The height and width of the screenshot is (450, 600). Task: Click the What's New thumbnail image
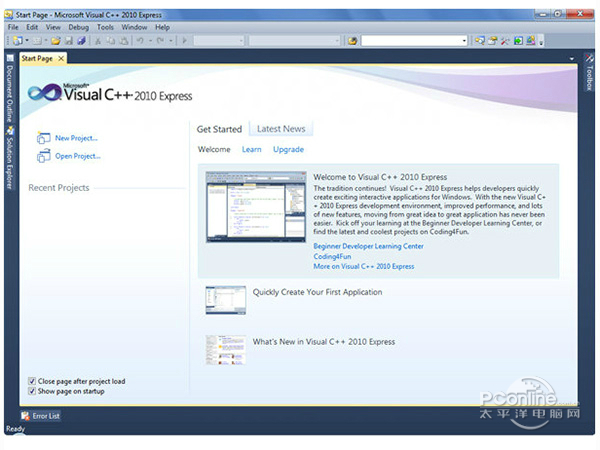(x=226, y=350)
